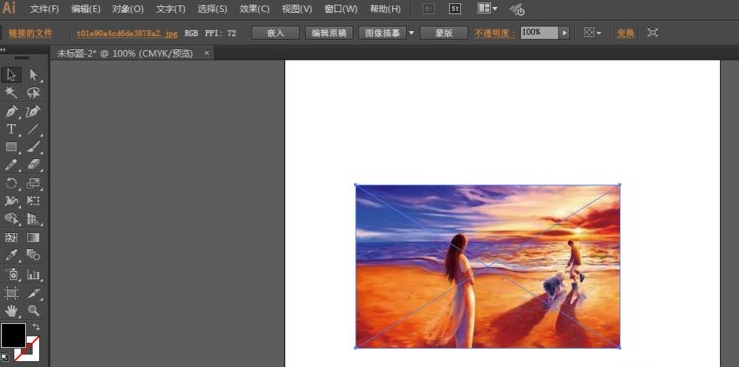
Task: Select the Lasso tool
Action: click(33, 92)
